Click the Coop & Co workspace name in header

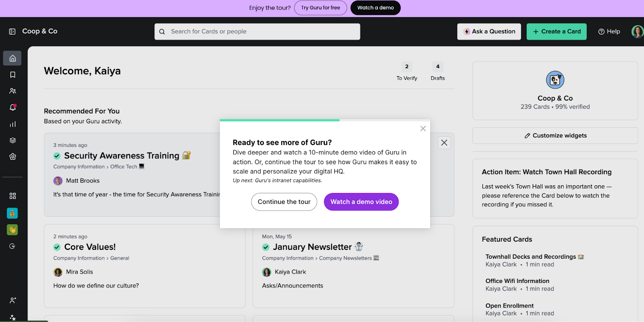point(40,31)
